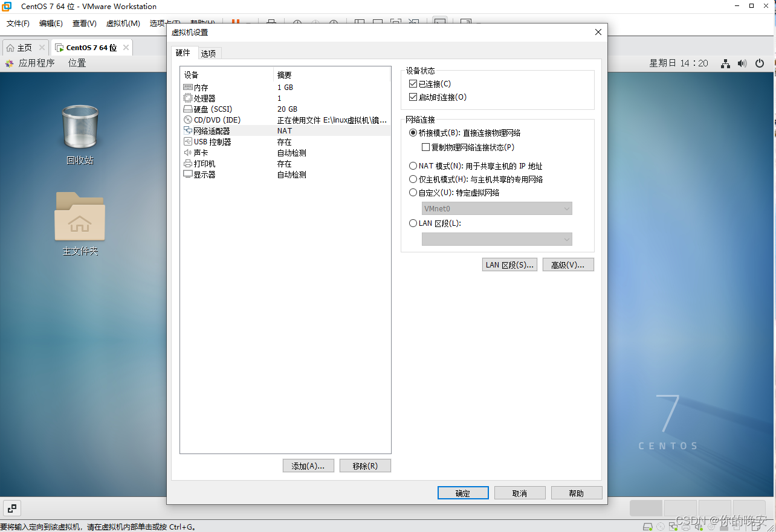Click the 摘要 column header
This screenshot has width=776, height=532.
tap(285, 75)
